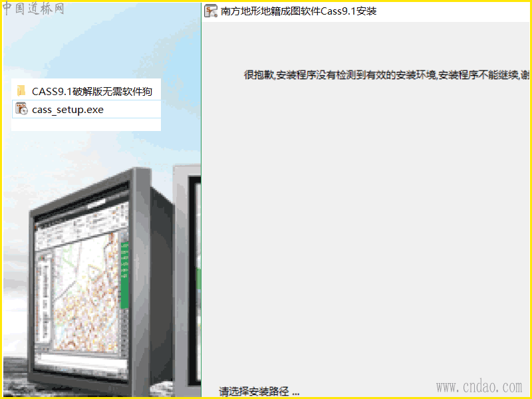Open the CASS9.1破解版无需软件狗 folder name
The image size is (532, 399).
tap(92, 91)
